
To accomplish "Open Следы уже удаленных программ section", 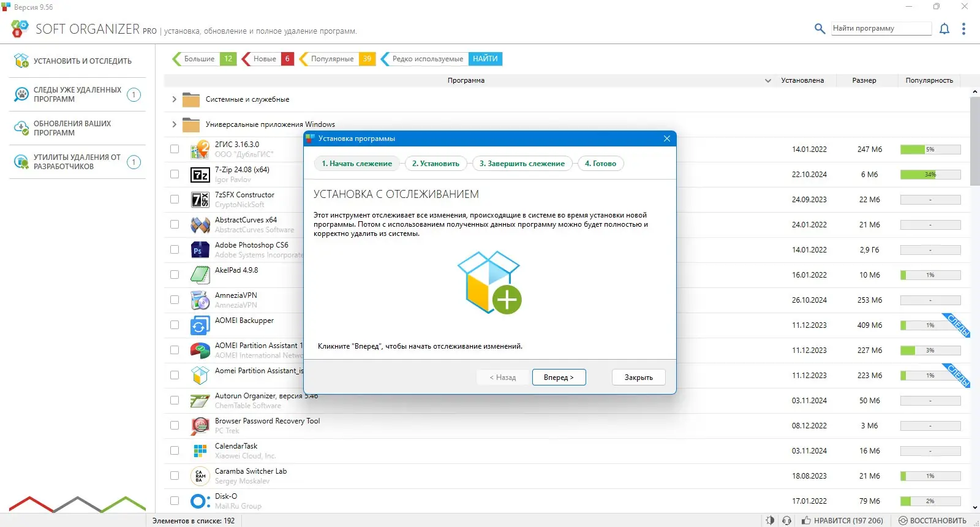I will 77,94.
